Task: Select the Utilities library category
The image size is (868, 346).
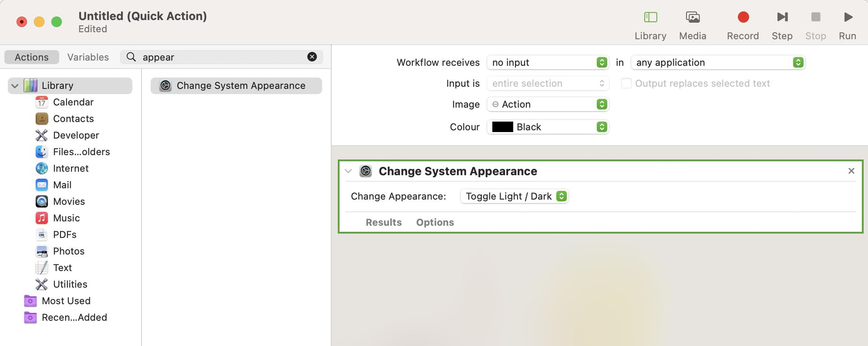Action: point(70,284)
